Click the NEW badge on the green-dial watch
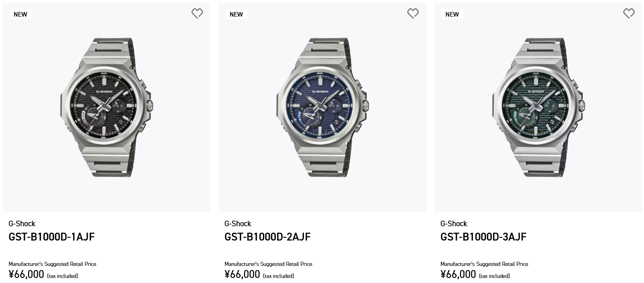The height and width of the screenshot is (283, 644). point(452,14)
